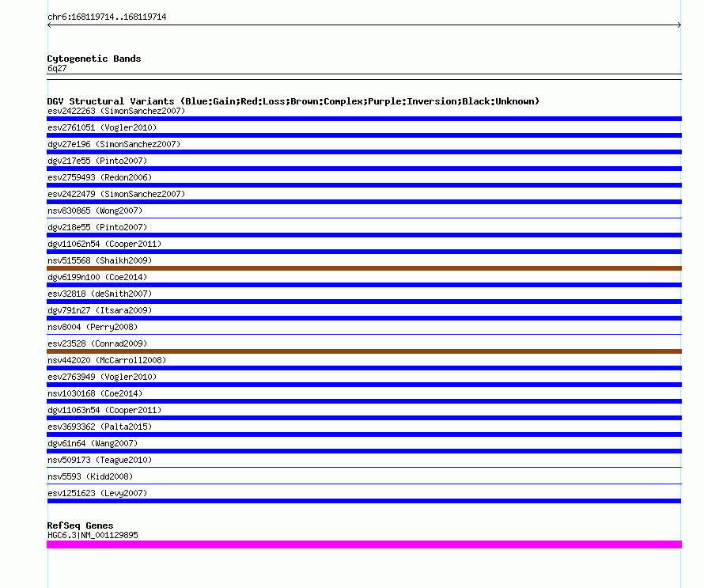Click the blue bar under nsv1030168
Viewport: 704px width, 588px height.
[364, 401]
